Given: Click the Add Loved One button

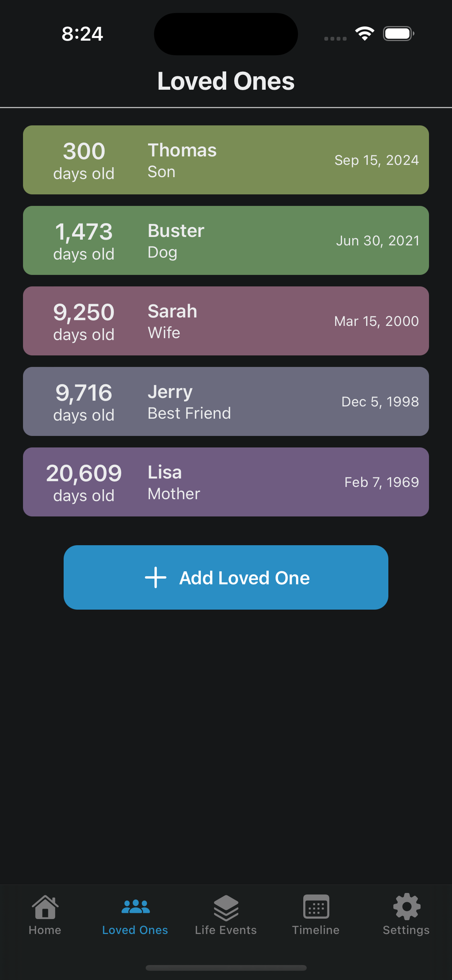Looking at the screenshot, I should tap(226, 577).
